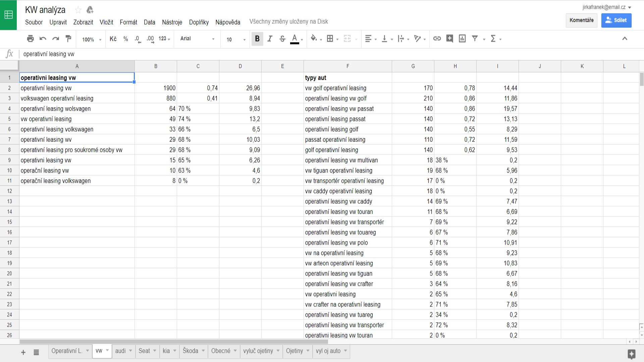
Task: Open the Arial font dropdown
Action: 197,39
